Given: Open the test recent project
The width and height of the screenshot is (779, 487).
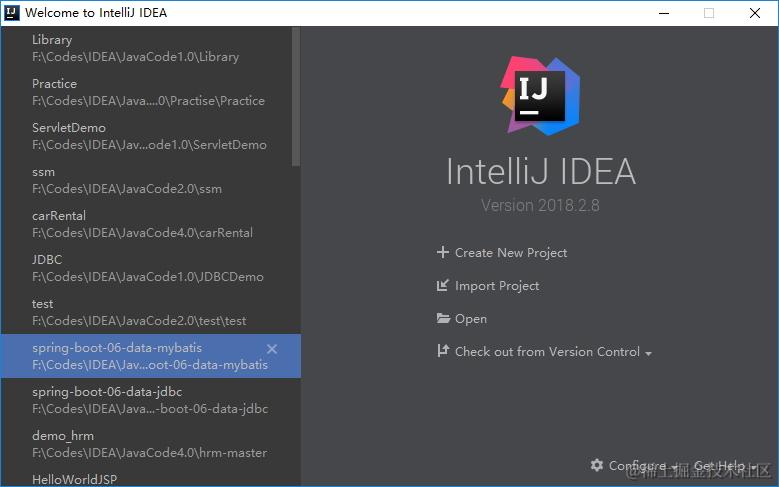Looking at the screenshot, I should [150, 312].
